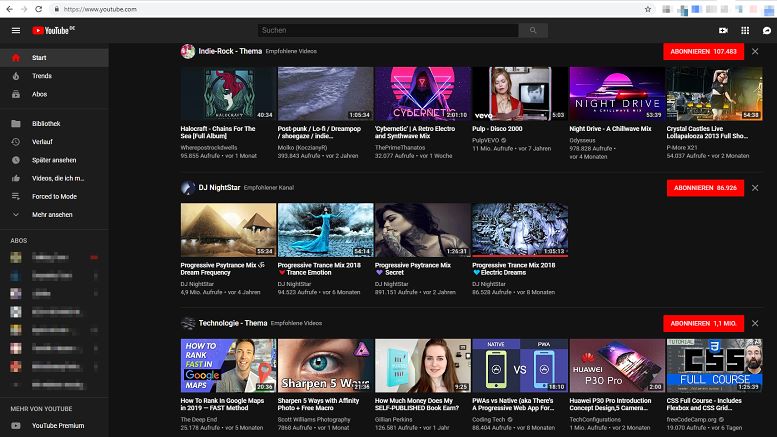This screenshot has width=777, height=437.
Task: Open Später ansehen in the sidebar
Action: [55, 160]
